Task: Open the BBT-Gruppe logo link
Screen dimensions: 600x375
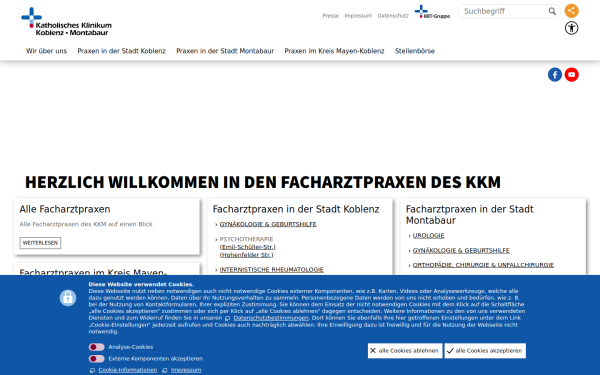Action: click(432, 12)
